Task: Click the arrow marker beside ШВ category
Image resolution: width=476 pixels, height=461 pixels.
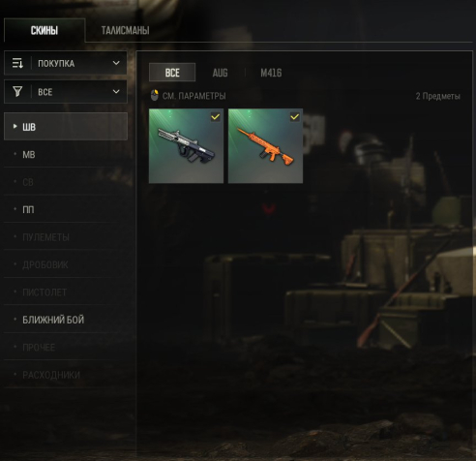Action: pos(15,126)
